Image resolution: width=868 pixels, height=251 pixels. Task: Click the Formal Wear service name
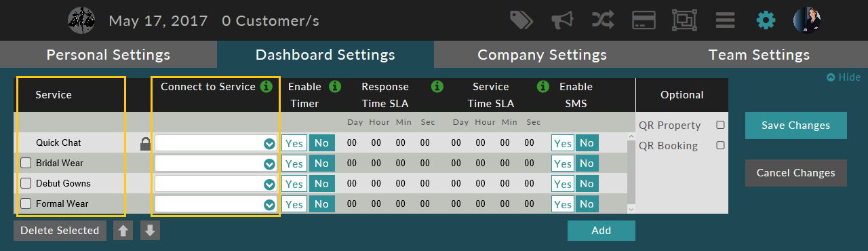pyautogui.click(x=62, y=204)
